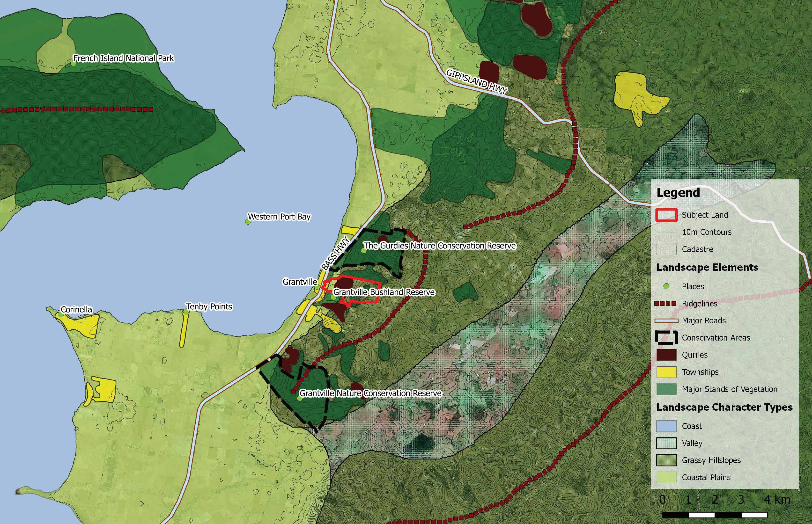Click the Subject Land legend text

point(705,215)
